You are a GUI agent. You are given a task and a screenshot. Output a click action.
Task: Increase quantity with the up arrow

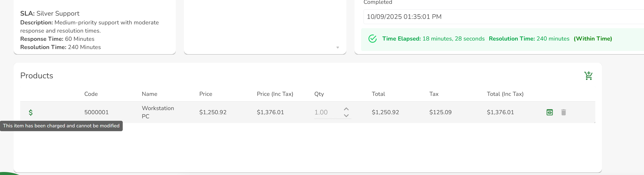tap(346, 109)
